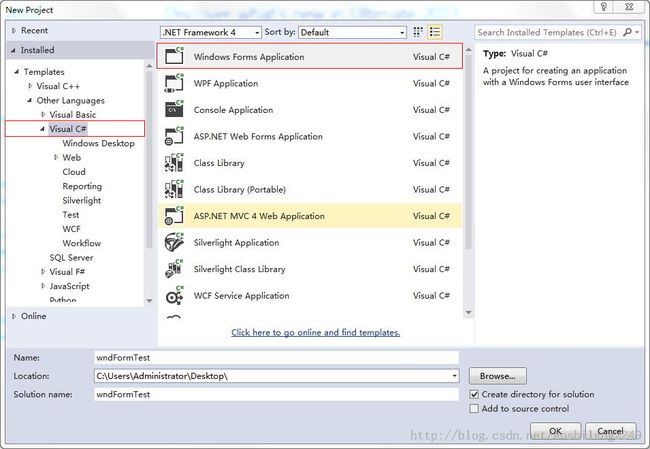Click the tree pane vertical scrollbar thumb
The width and height of the screenshot is (650, 449).
click(x=149, y=160)
